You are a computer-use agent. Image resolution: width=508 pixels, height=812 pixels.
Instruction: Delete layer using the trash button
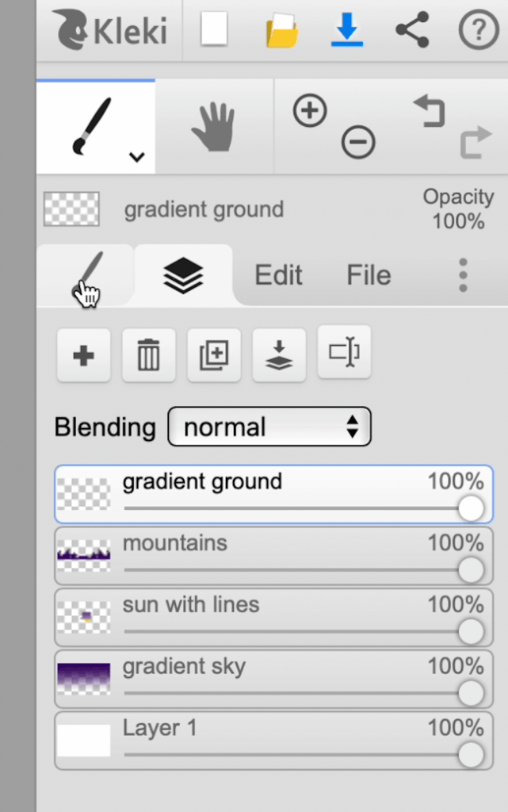point(148,355)
